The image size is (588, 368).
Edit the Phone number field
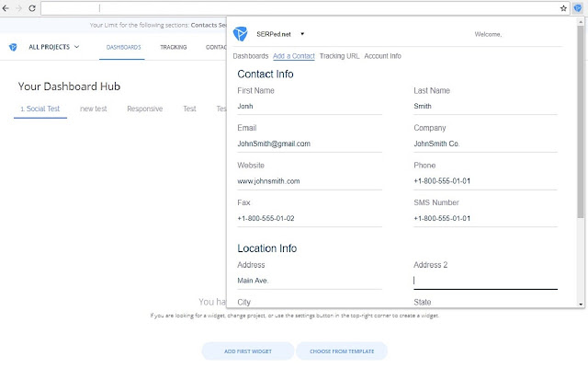click(x=485, y=181)
